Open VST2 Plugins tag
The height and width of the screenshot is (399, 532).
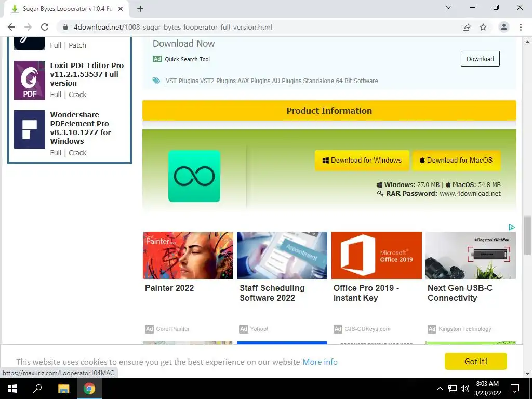218,81
